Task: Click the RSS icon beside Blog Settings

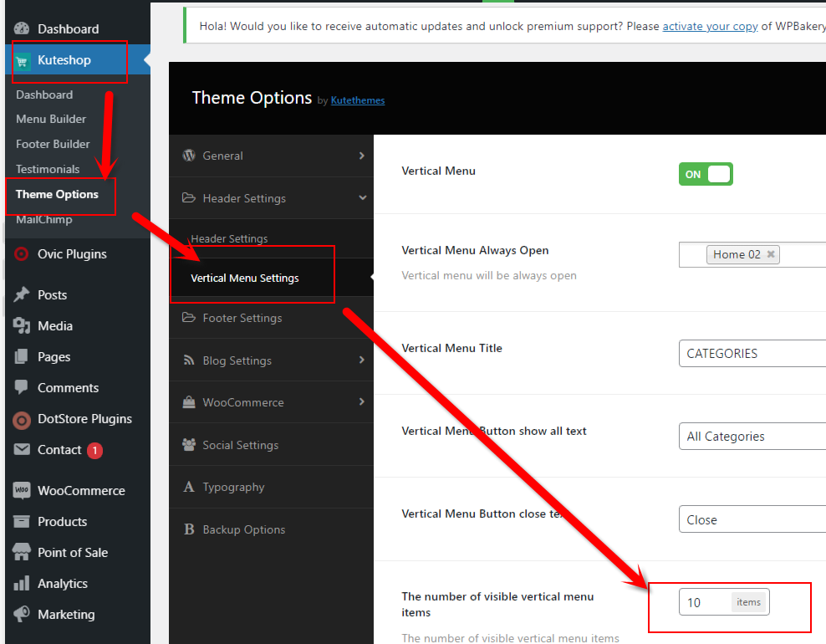Action: (x=189, y=360)
